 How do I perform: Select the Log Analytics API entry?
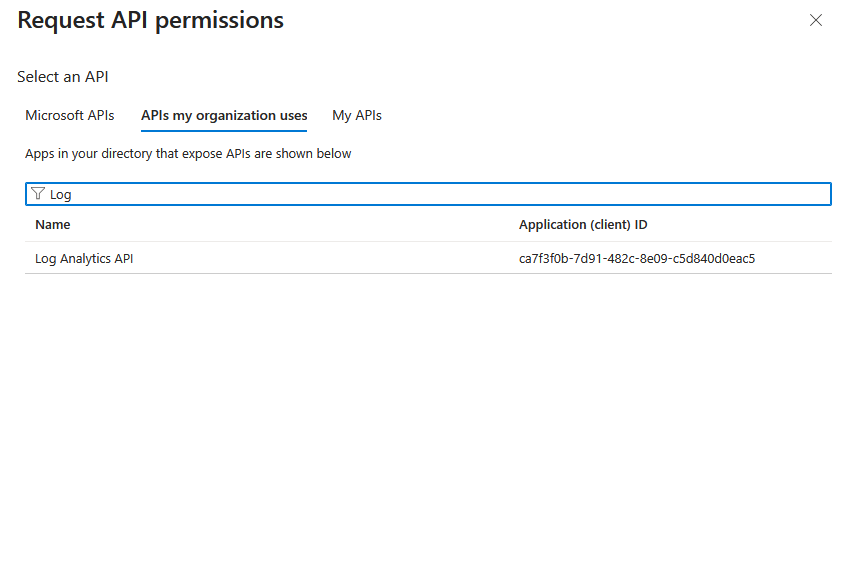click(x=84, y=258)
